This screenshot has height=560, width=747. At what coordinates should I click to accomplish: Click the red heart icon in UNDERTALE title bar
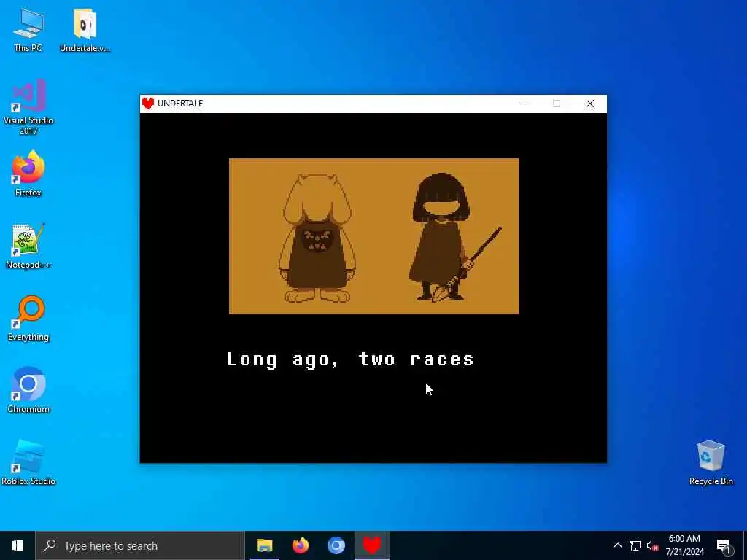click(148, 104)
